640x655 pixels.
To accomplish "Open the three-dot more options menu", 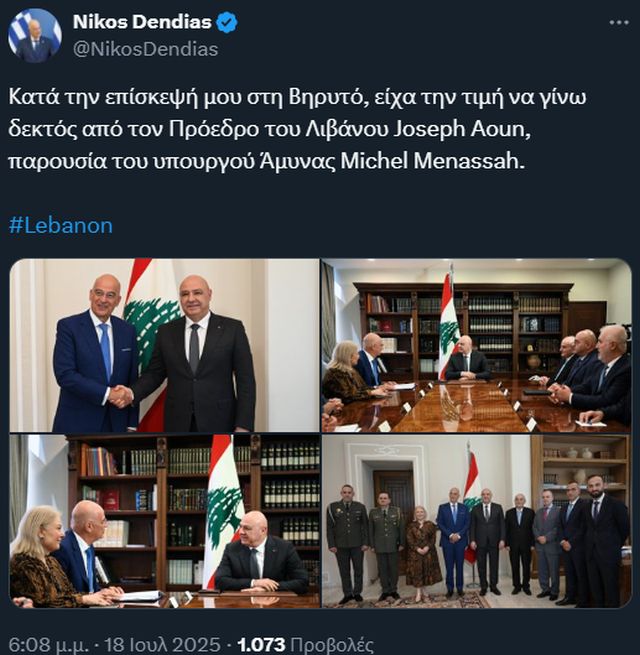I will [x=619, y=23].
